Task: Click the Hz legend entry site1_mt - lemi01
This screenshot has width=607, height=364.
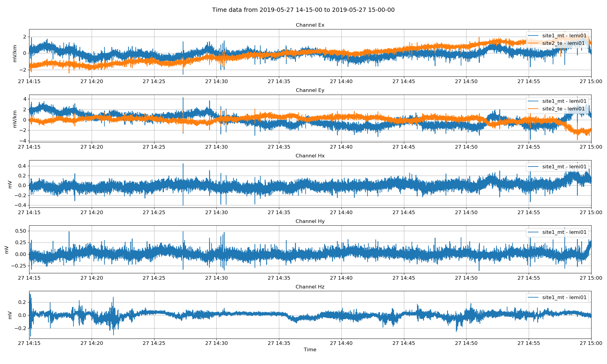Action: coord(564,298)
